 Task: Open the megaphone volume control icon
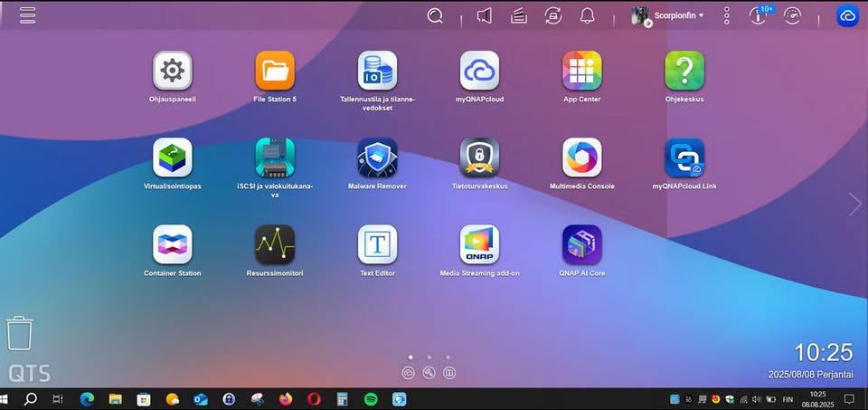tap(485, 15)
